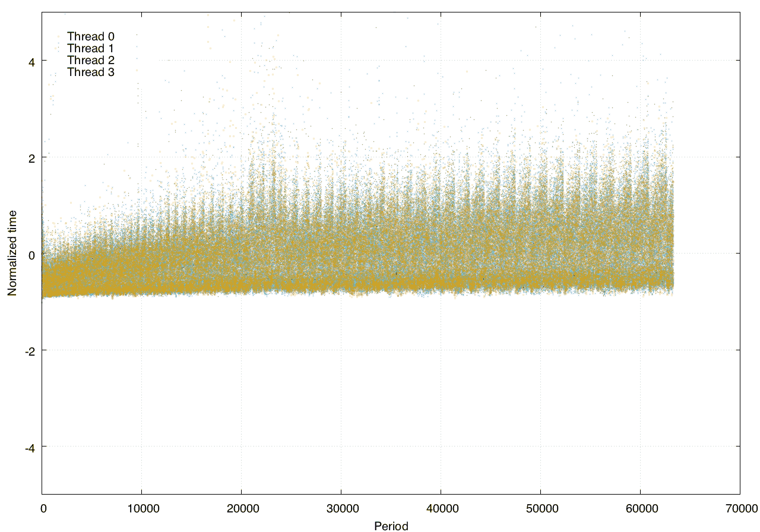Click the 'Period' x-axis title
Viewport: 760px width, 532px height.
391,525
